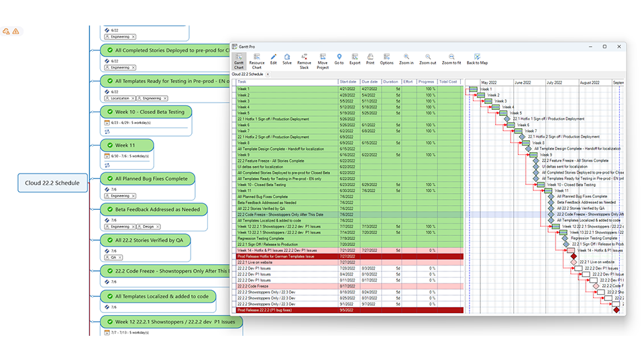
Task: Click the Duration column header
Action: (x=391, y=82)
